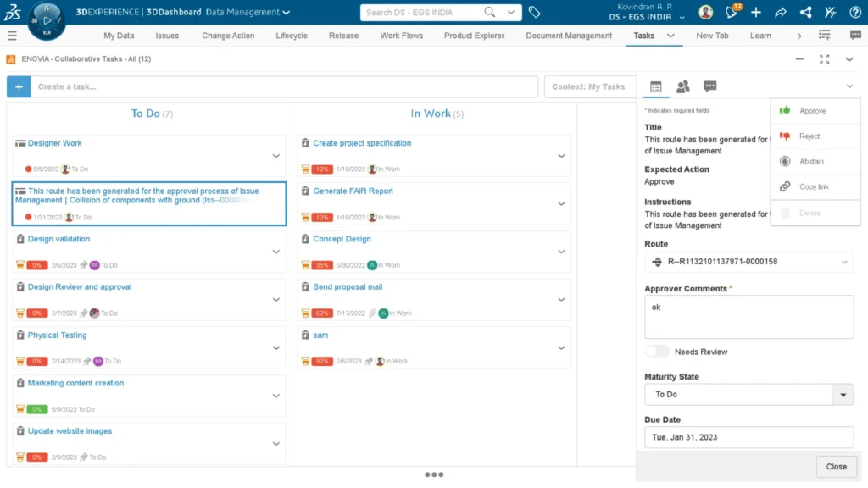Enable the Needs Review toggle
Viewport: 868px width, 488px height.
click(657, 350)
